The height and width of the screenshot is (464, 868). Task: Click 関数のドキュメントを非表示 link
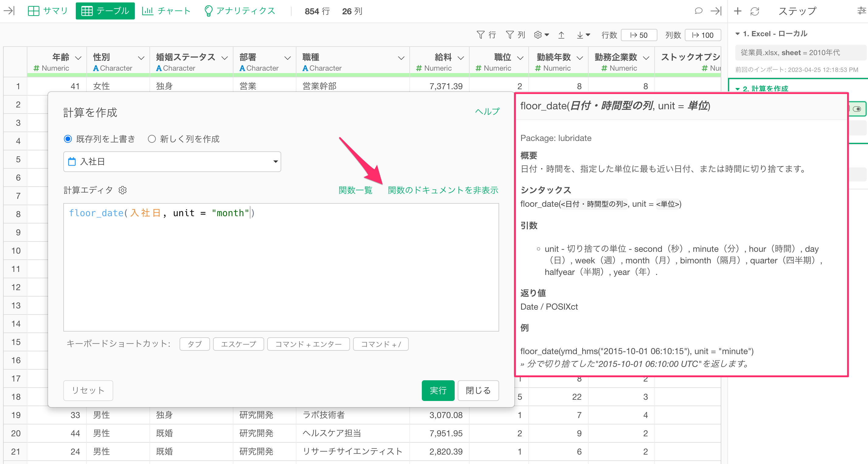click(443, 190)
